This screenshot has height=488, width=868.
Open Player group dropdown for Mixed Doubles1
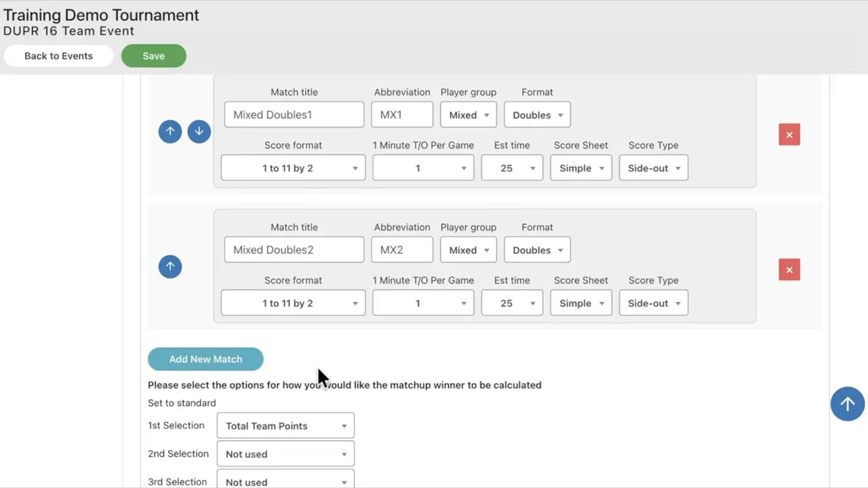(x=469, y=115)
